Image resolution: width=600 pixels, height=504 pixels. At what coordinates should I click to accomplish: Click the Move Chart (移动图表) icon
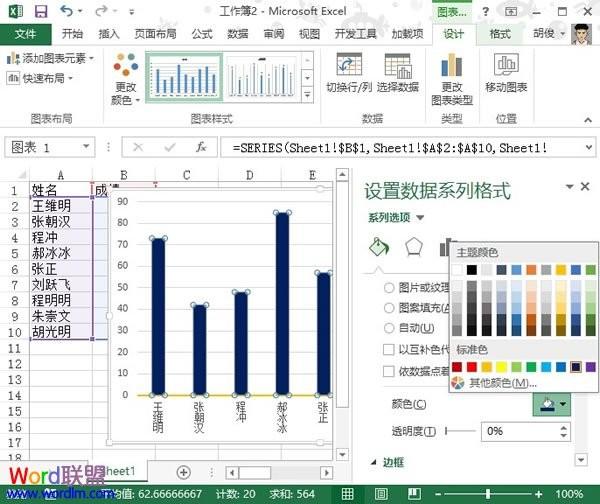pos(506,72)
